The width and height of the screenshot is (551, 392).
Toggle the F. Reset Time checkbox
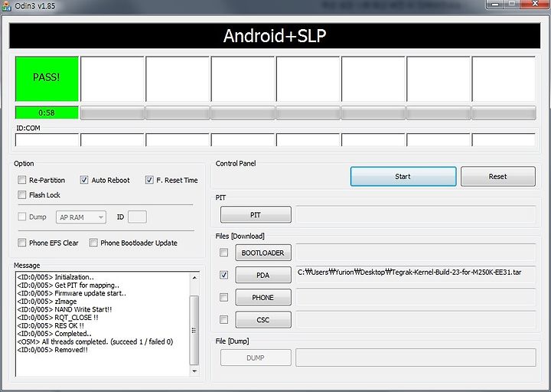tap(149, 180)
